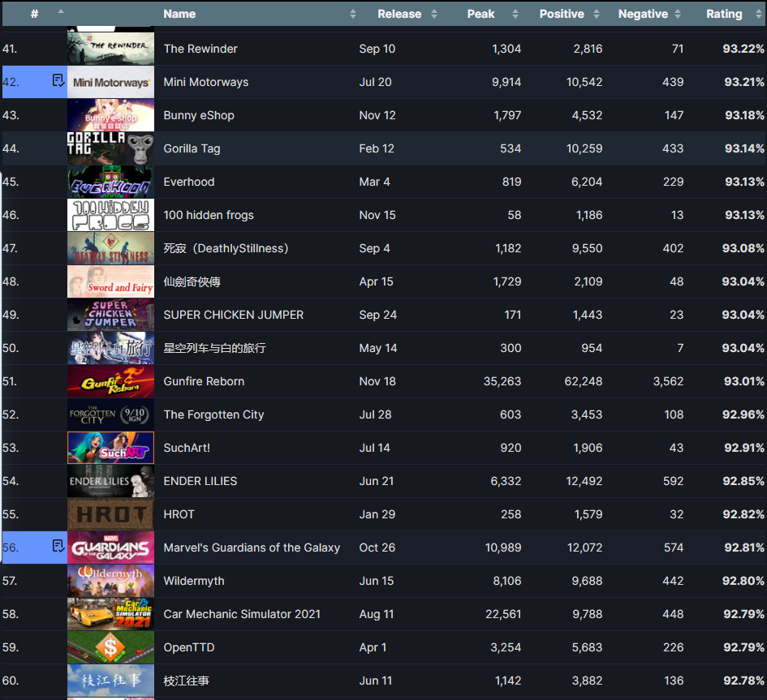
Task: Open ENDER LILIES thumbnail image
Action: [110, 481]
